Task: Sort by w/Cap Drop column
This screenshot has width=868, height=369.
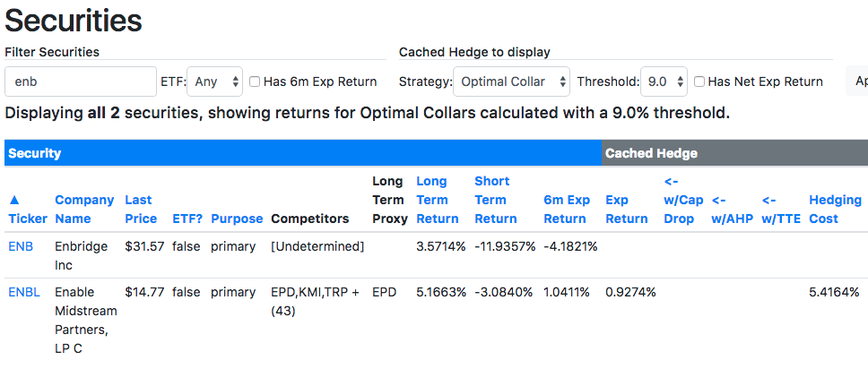Action: click(x=683, y=200)
